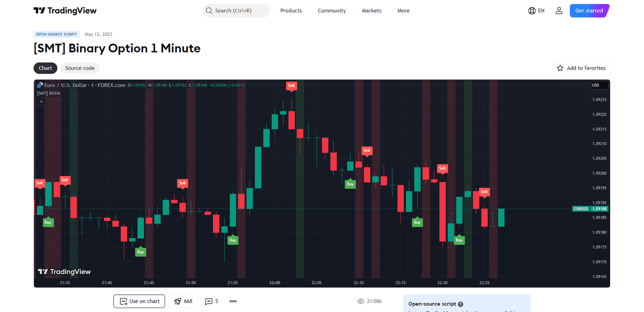
Task: Click the eye icon showing view count
Action: coord(359,301)
